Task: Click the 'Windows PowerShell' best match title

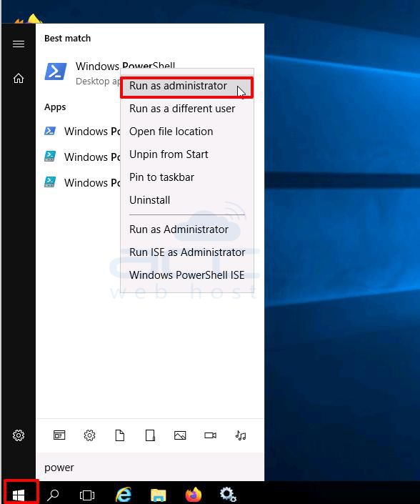Action: (x=125, y=66)
